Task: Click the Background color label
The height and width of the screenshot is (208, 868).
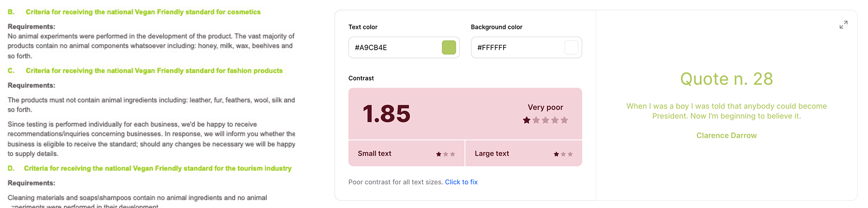Action: pyautogui.click(x=496, y=27)
